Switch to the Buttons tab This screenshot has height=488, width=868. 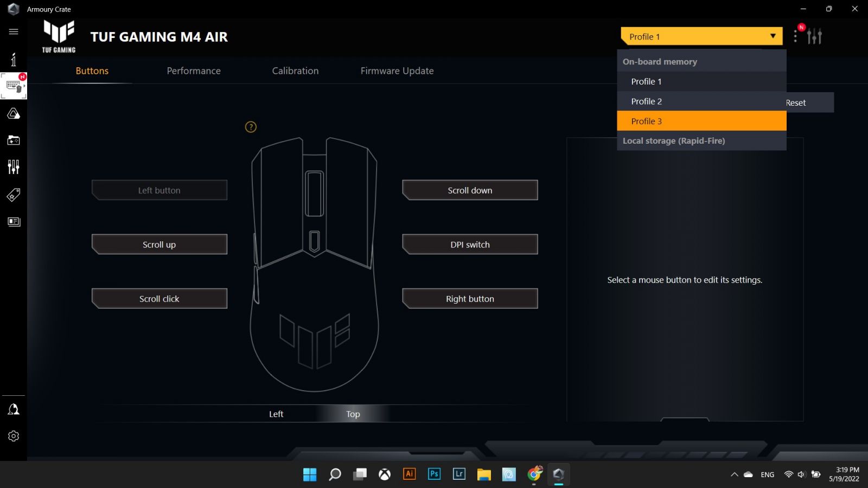92,71
